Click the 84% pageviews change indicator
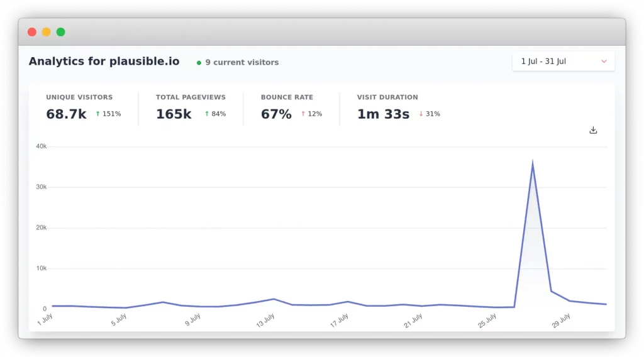644x357 pixels. tap(215, 114)
